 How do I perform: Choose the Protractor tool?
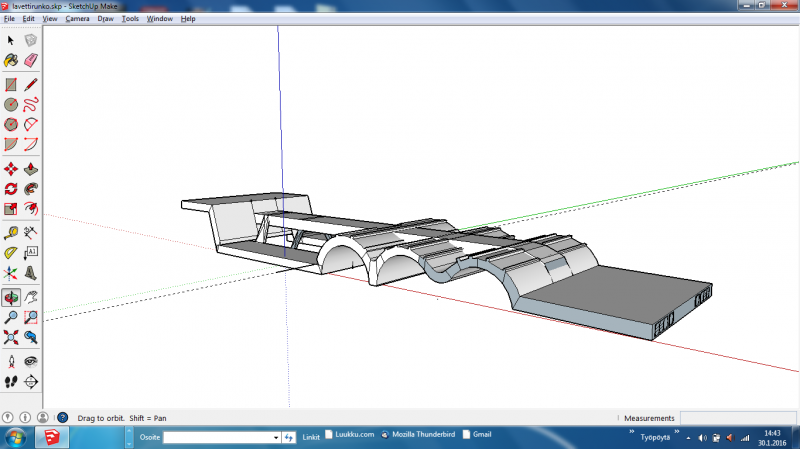[11, 253]
